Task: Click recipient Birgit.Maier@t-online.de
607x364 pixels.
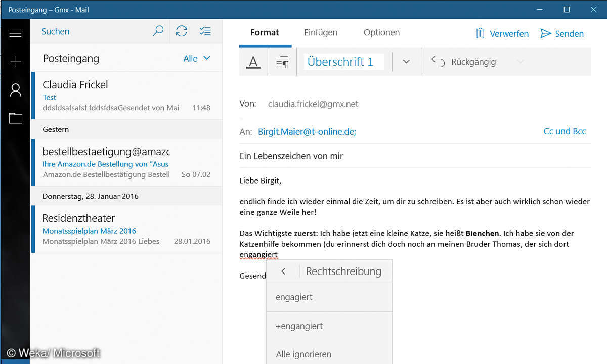Action: pyautogui.click(x=307, y=131)
